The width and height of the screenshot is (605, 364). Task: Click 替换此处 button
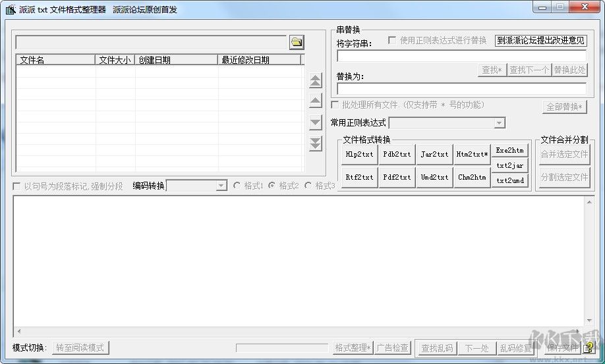569,70
